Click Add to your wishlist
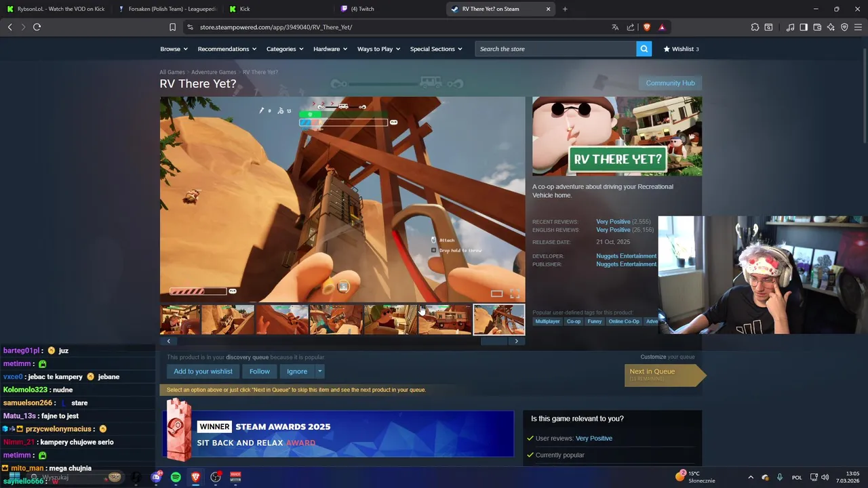The height and width of the screenshot is (488, 868). [203, 371]
